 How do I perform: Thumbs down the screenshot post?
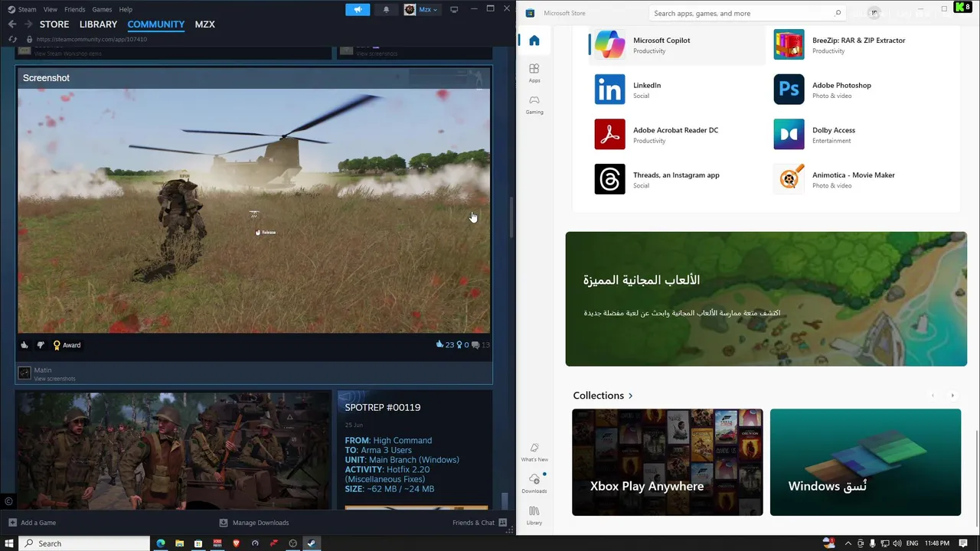click(x=41, y=345)
